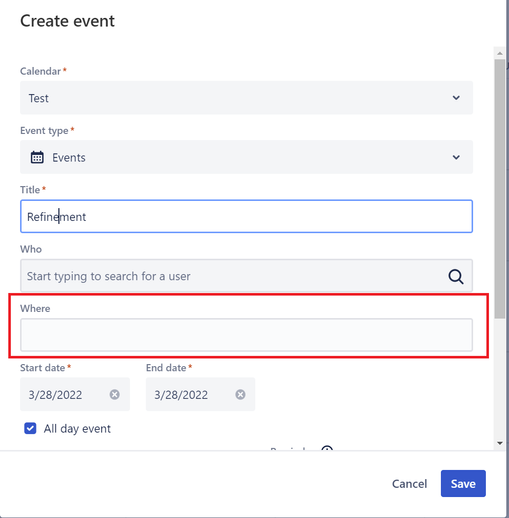The image size is (509, 518).
Task: Focus the Title field containing Refinement
Action: click(246, 216)
